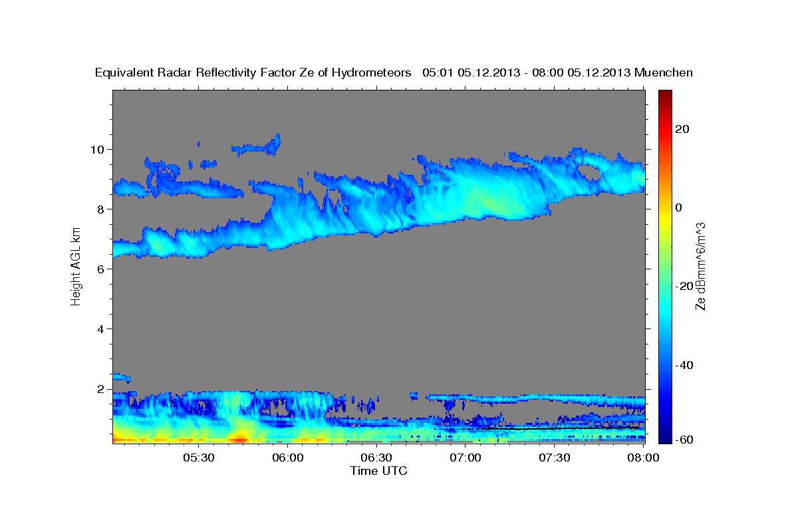The image size is (798, 532).
Task: Click the small isolated cloud patch above 10 km
Action: click(256, 146)
